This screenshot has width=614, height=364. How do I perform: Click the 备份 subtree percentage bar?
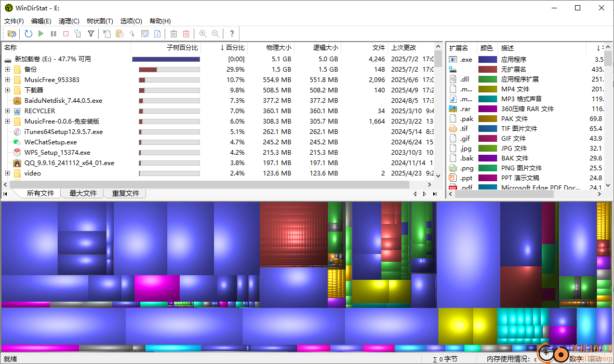[x=169, y=70]
